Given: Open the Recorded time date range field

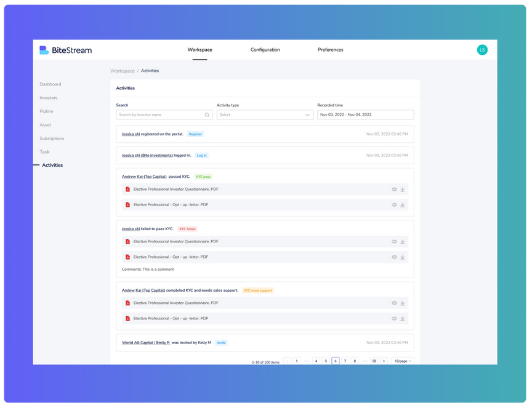Looking at the screenshot, I should (x=365, y=114).
